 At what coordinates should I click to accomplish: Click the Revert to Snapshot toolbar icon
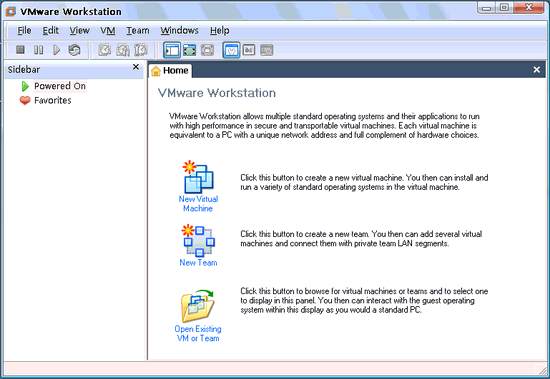[x=123, y=50]
